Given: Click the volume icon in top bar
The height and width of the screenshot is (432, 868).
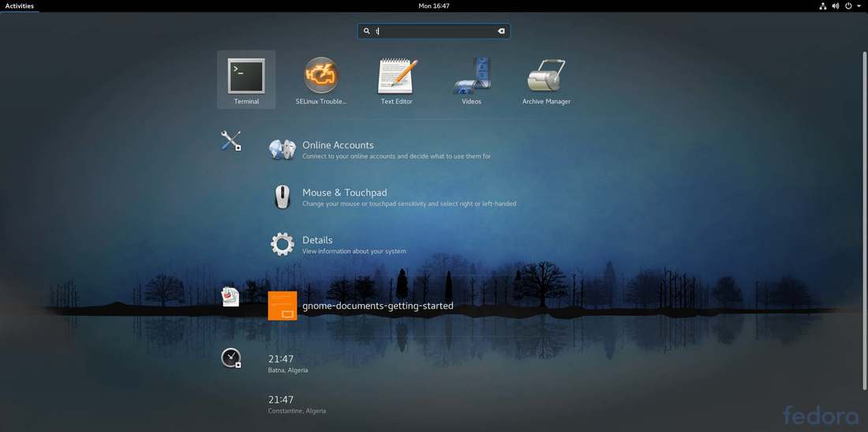Looking at the screenshot, I should point(836,6).
